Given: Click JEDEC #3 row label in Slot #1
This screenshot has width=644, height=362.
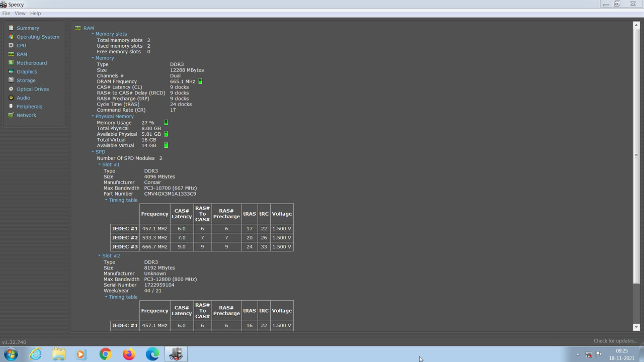Looking at the screenshot, I should pyautogui.click(x=125, y=247).
